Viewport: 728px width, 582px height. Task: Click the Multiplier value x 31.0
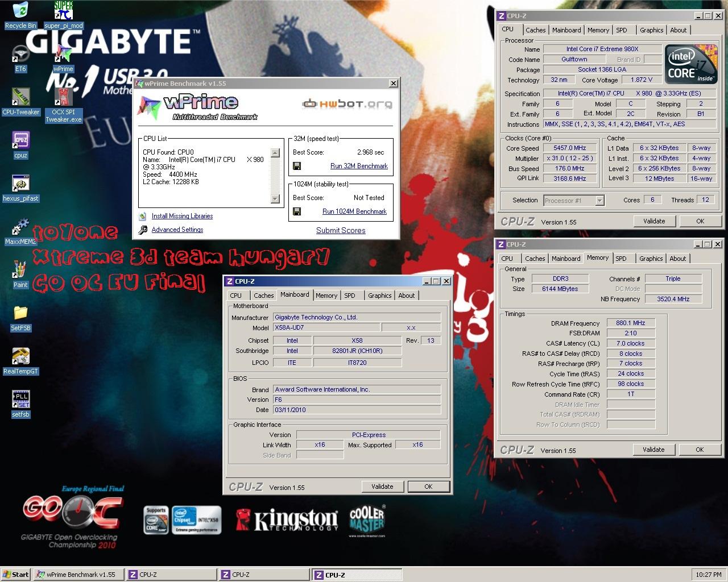tap(569, 158)
